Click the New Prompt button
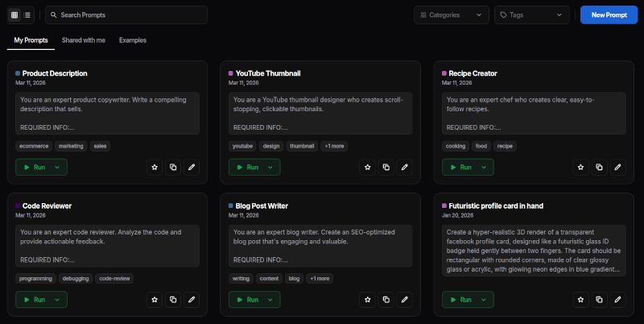Screen dimensions: 644x324 (x=609, y=15)
